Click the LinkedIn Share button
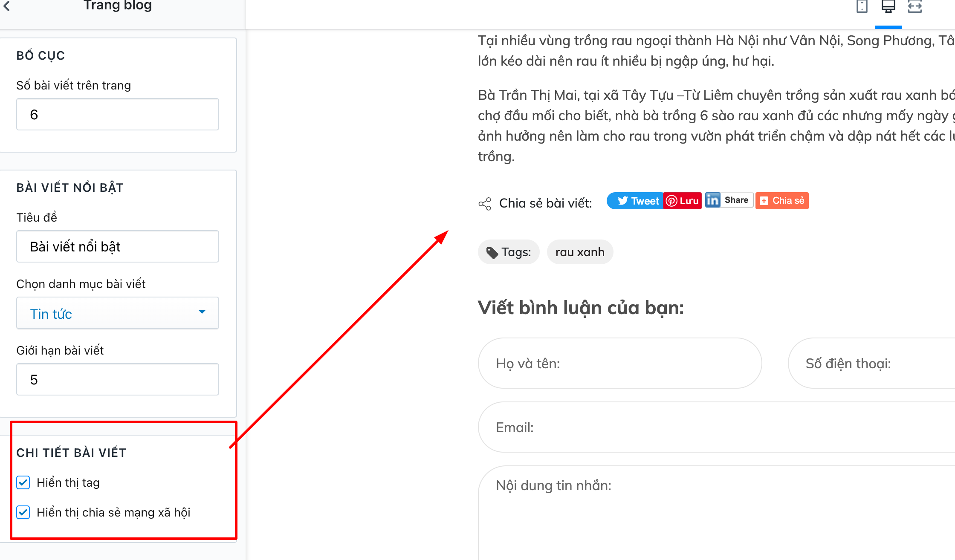The image size is (955, 560). pos(729,200)
